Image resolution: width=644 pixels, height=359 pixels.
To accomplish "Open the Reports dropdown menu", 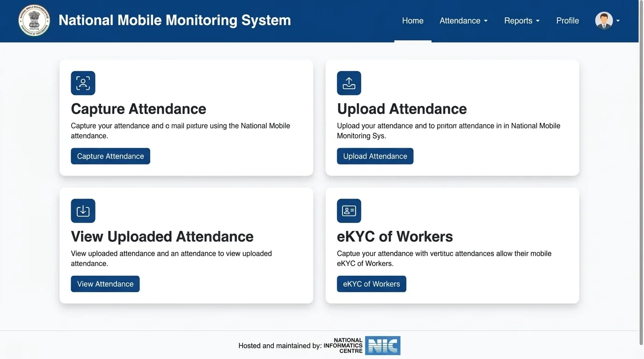I will point(522,21).
